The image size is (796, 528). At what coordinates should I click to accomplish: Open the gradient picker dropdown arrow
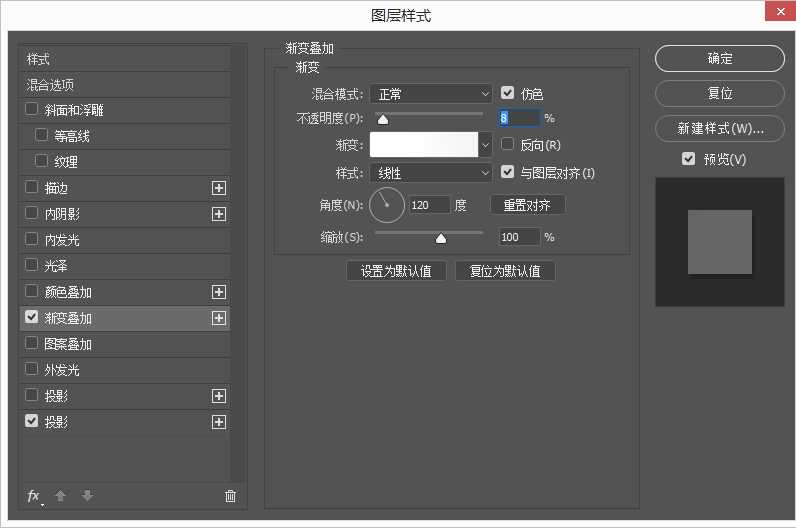pyautogui.click(x=486, y=145)
